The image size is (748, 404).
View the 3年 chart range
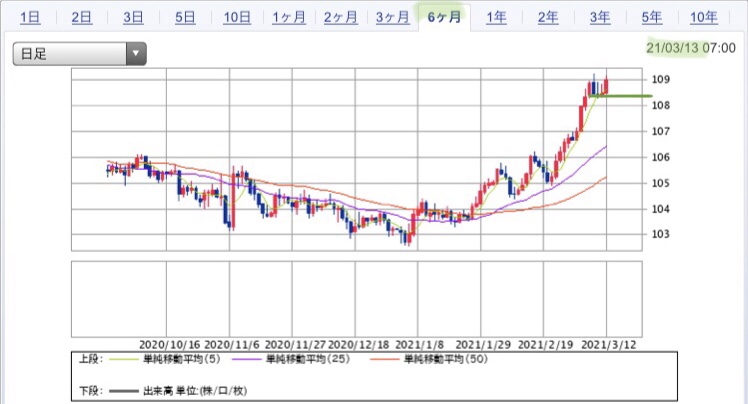point(600,18)
